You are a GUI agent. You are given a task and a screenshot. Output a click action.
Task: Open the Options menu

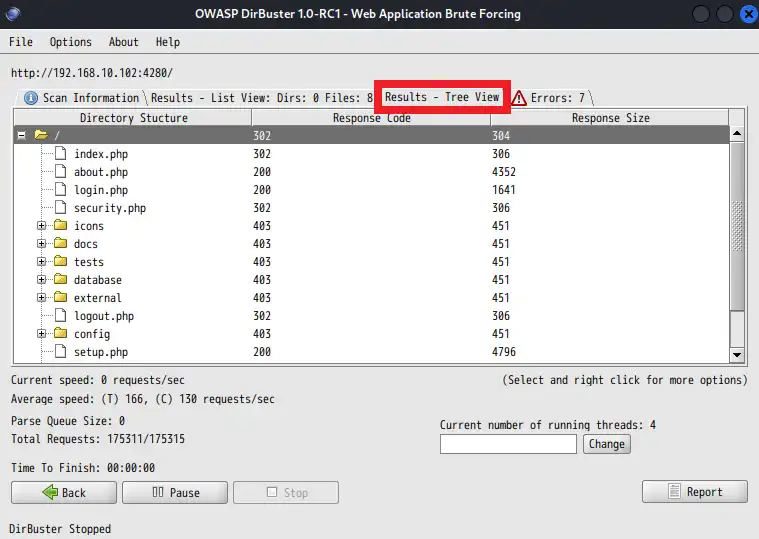(70, 42)
